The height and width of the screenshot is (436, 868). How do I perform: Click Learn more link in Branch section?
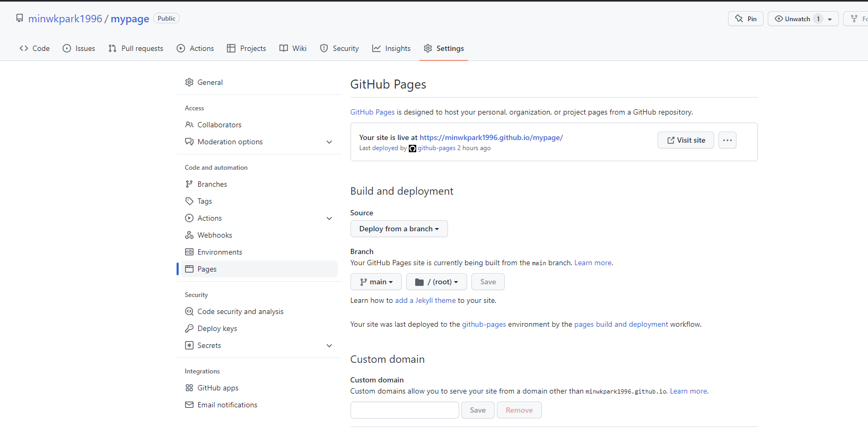tap(593, 263)
